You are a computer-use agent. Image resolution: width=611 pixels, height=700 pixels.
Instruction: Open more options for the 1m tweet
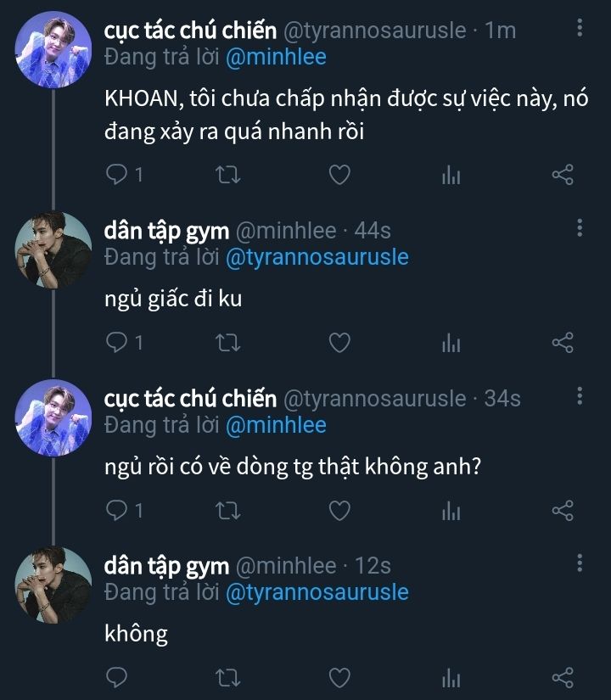tap(580, 29)
